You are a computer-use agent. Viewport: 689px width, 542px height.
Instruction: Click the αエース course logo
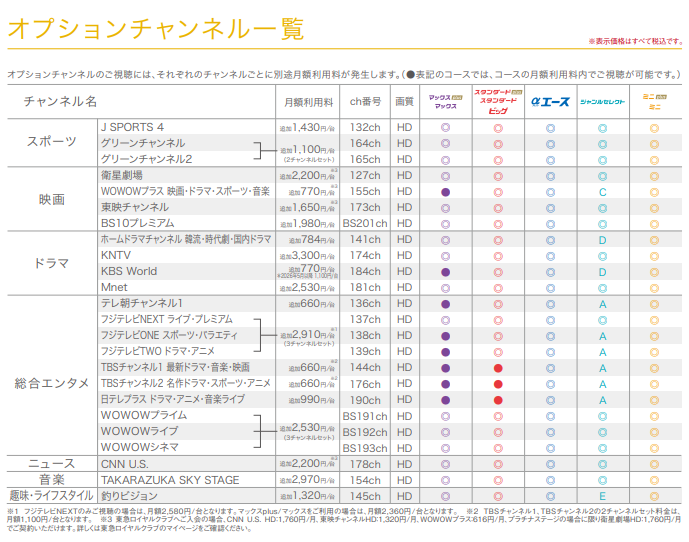pyautogui.click(x=550, y=102)
